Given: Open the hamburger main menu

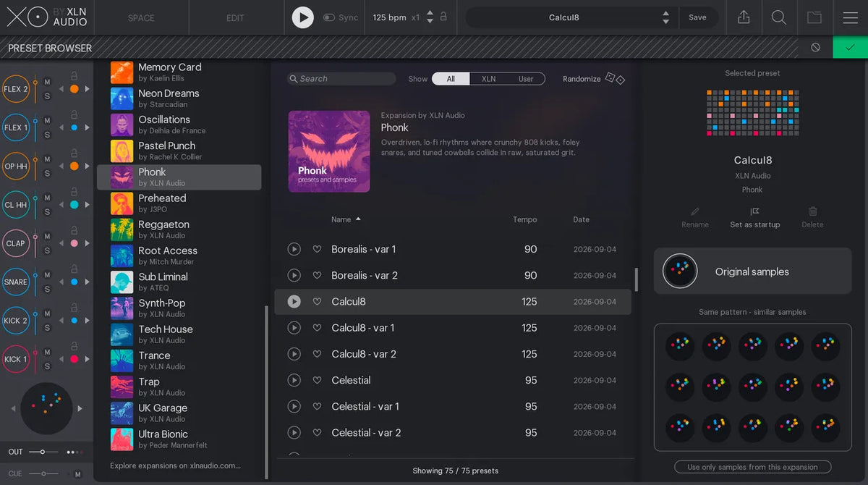Looking at the screenshot, I should click(x=850, y=17).
